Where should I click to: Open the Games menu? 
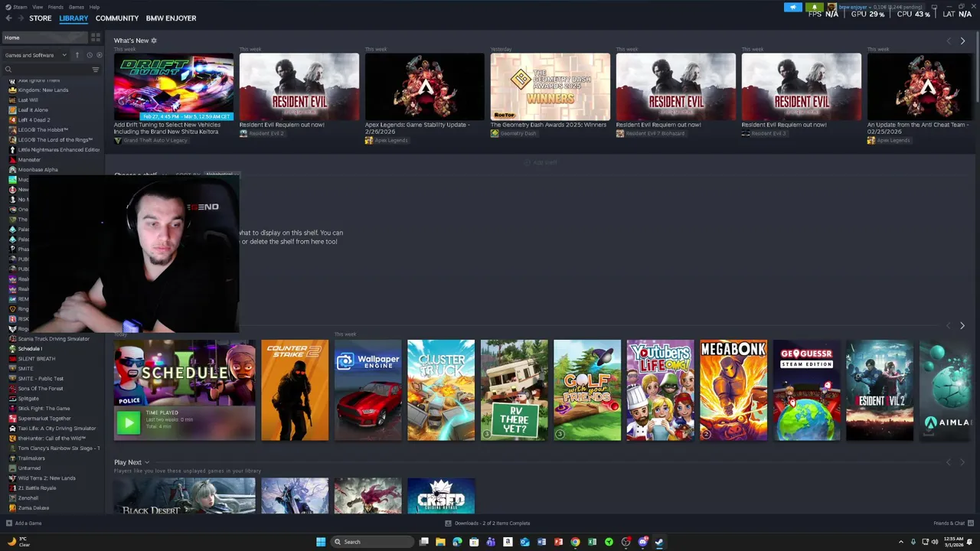[x=77, y=7]
